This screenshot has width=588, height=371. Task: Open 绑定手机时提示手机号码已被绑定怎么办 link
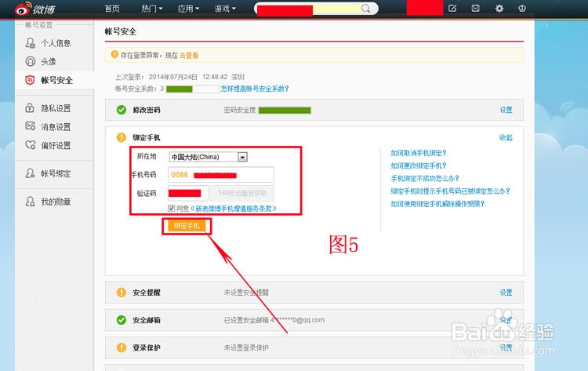pos(450,191)
